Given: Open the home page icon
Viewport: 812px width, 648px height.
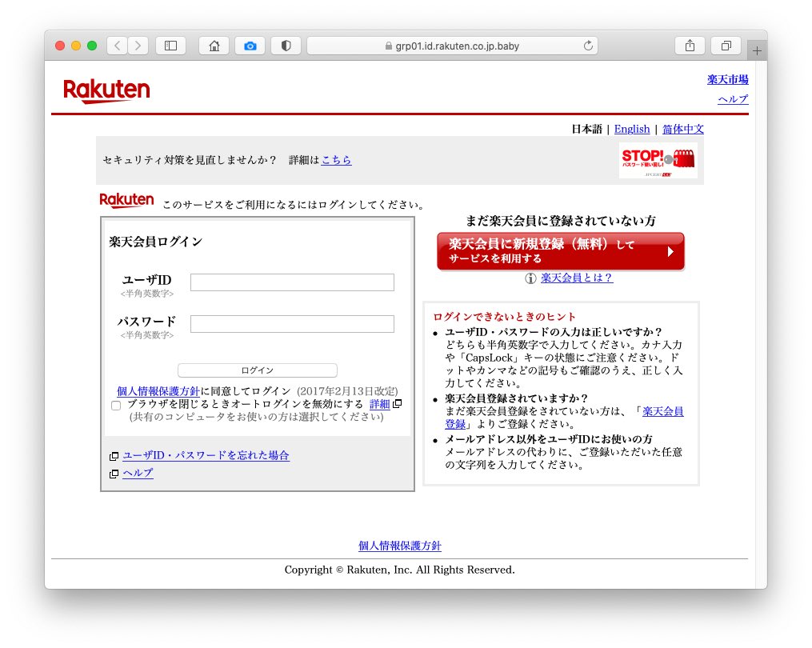Looking at the screenshot, I should [x=214, y=46].
